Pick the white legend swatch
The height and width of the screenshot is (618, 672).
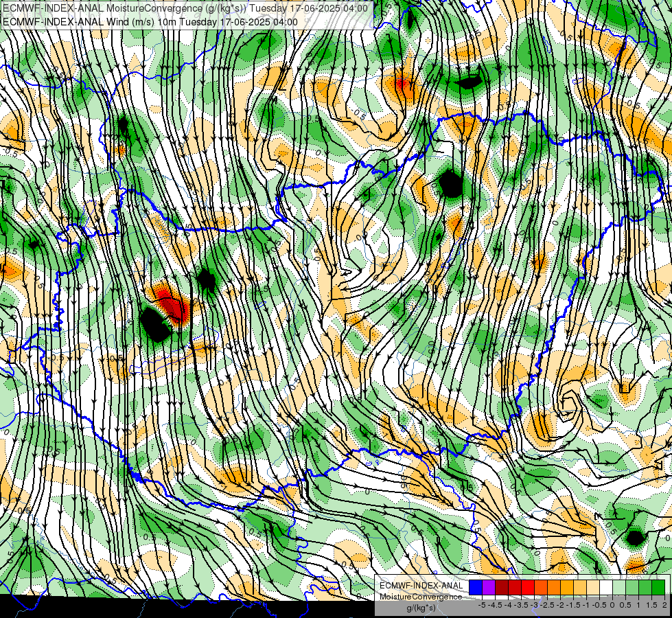click(606, 587)
